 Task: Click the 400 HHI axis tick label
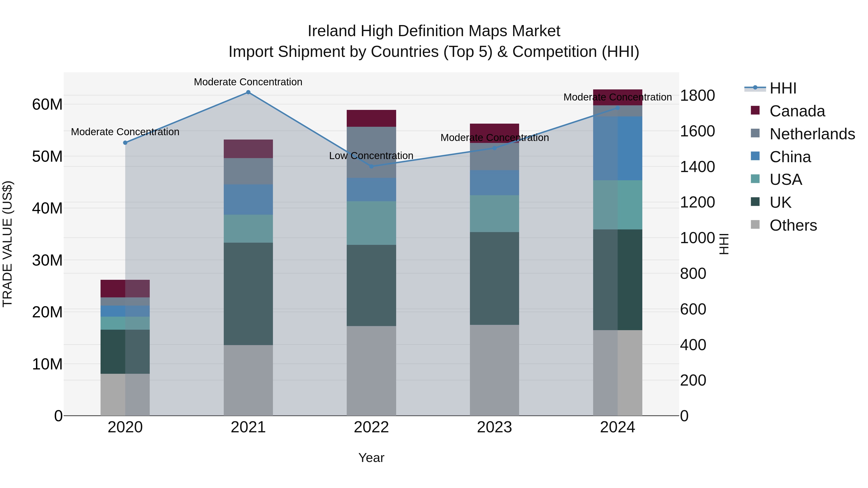coord(693,345)
